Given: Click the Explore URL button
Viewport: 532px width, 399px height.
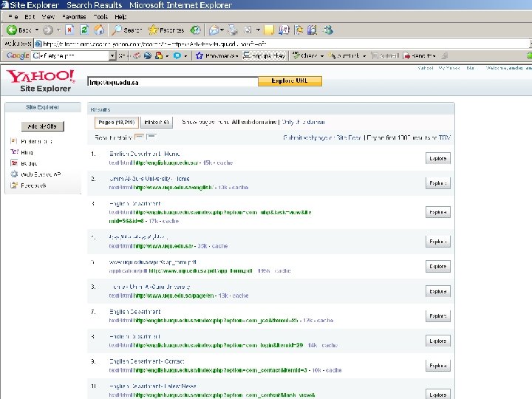Looking at the screenshot, I should click(x=290, y=81).
